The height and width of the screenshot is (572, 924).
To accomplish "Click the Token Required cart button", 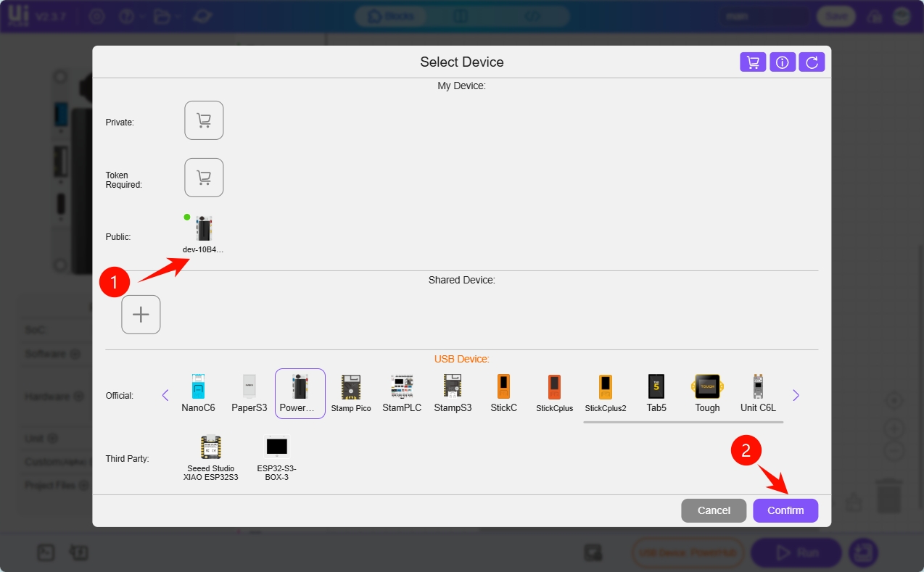I will coord(204,178).
